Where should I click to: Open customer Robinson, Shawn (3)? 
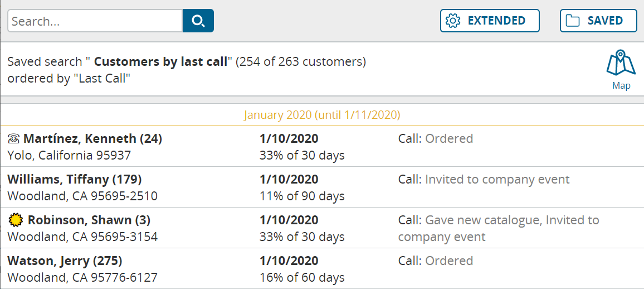pos(89,220)
